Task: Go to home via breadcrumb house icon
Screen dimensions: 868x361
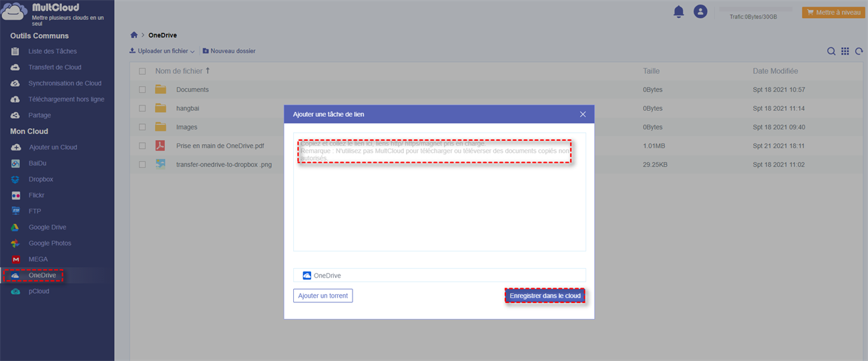Action: [x=134, y=35]
